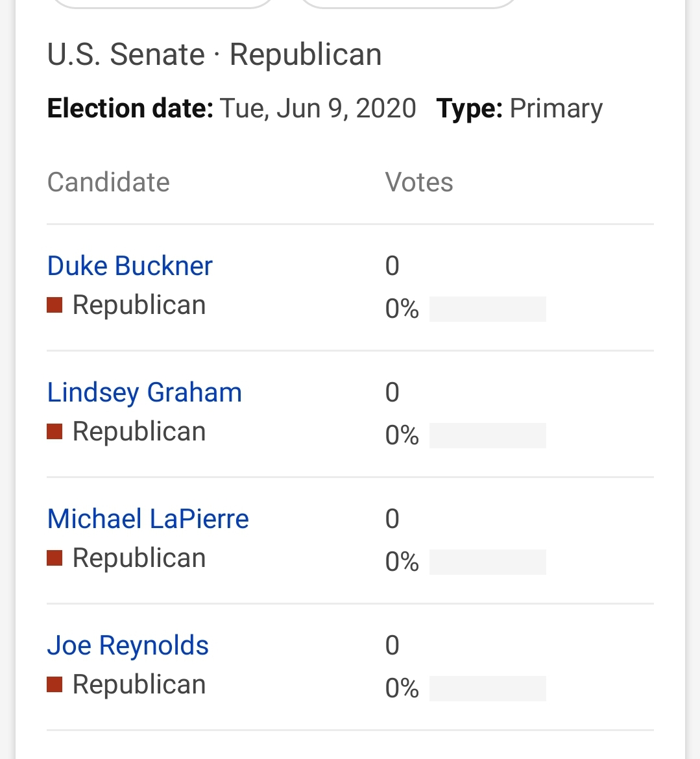Select the left rounded pill button at top

pyautogui.click(x=163, y=3)
